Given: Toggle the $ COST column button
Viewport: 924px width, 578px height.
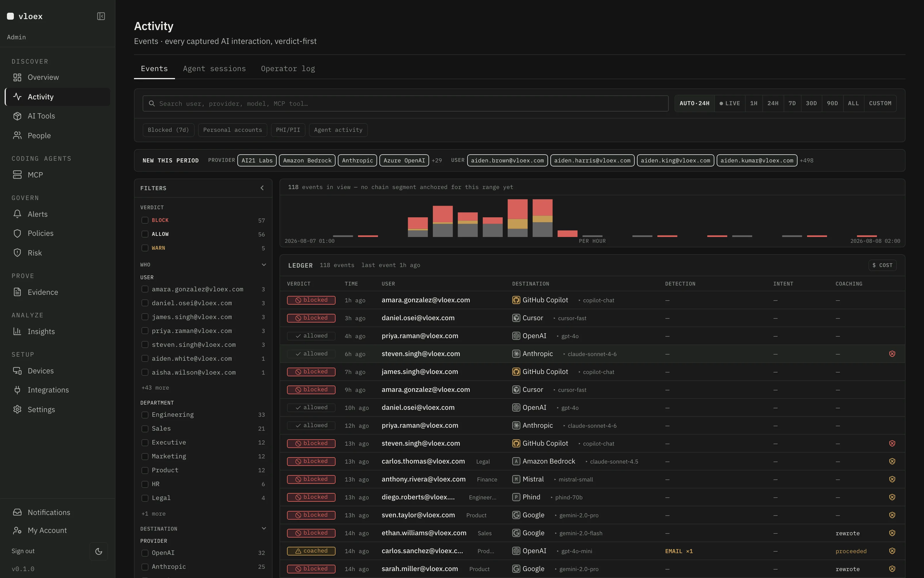Looking at the screenshot, I should [882, 265].
